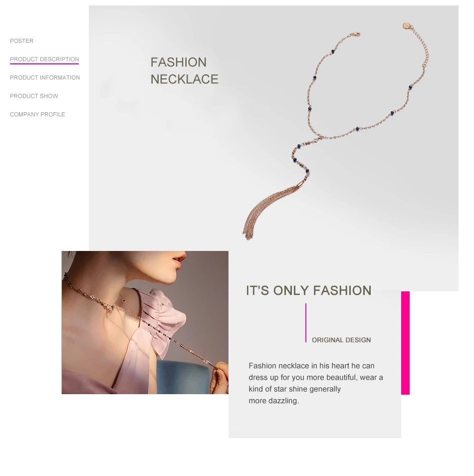This screenshot has width=474, height=476.
Task: Jump to COMPANY PROFILE section
Action: click(37, 114)
